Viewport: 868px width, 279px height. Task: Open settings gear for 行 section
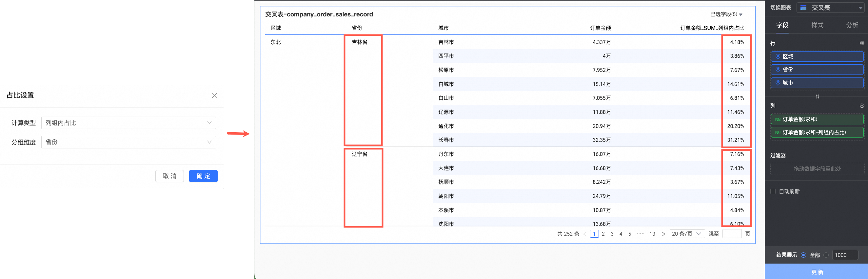point(861,43)
